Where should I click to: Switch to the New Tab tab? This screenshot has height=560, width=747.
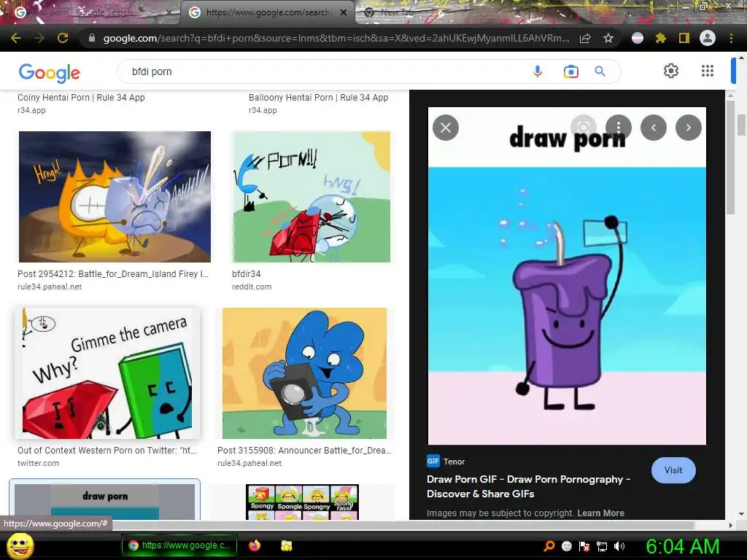pos(395,12)
